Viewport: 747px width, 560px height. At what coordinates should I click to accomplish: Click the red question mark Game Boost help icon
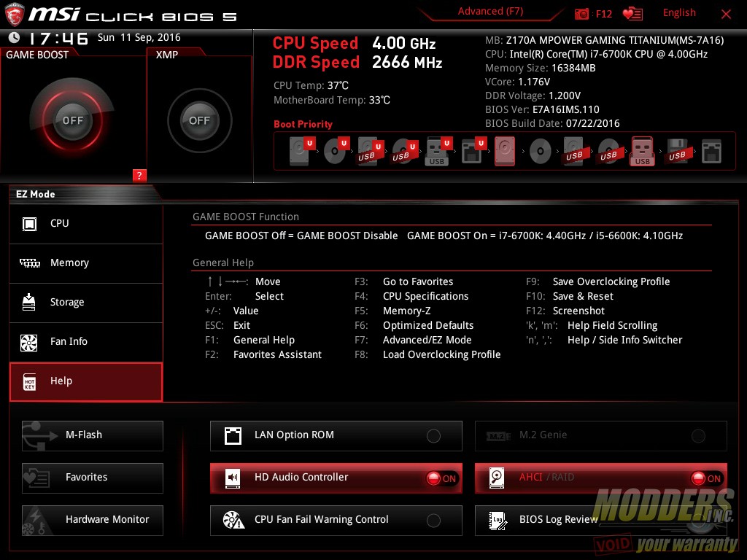(139, 175)
